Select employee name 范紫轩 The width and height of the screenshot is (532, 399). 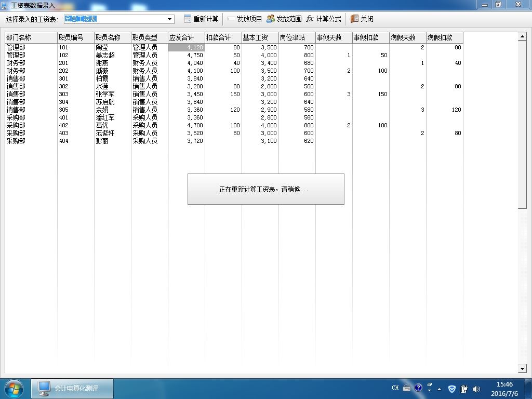coord(105,134)
